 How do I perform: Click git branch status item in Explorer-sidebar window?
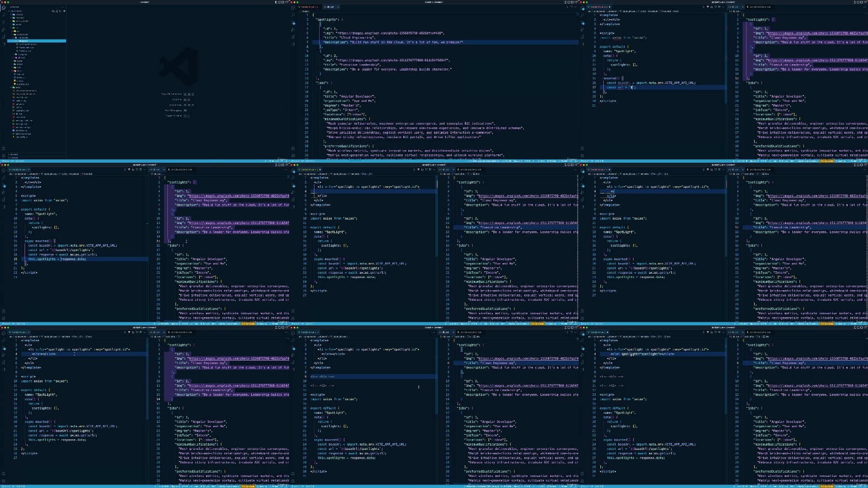6,161
